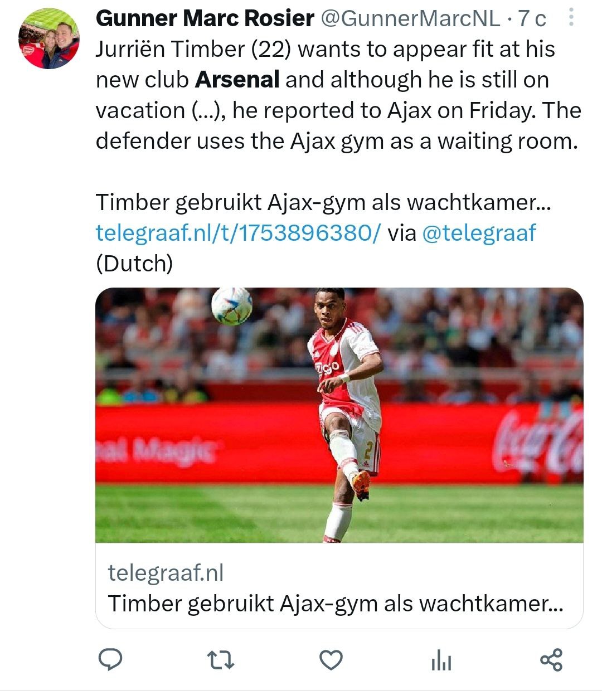Viewport: 602px width, 700px height.
Task: Hit the retweet arrows icon
Action: click(220, 660)
